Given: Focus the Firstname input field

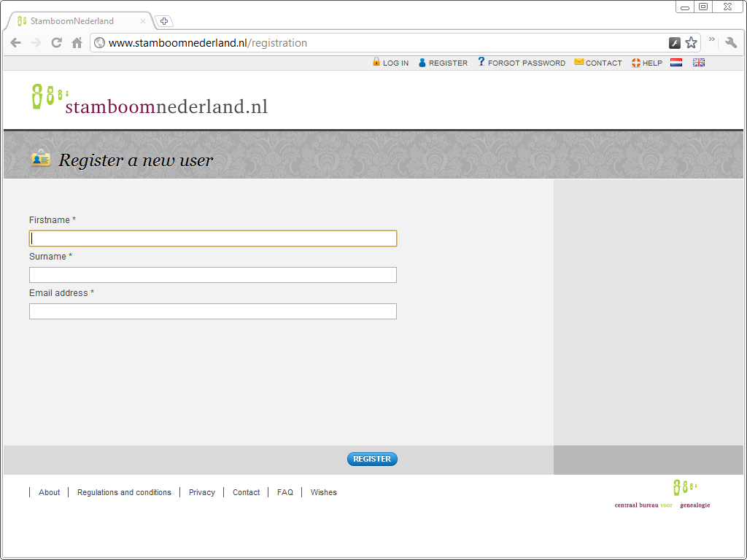Looking at the screenshot, I should pos(213,238).
